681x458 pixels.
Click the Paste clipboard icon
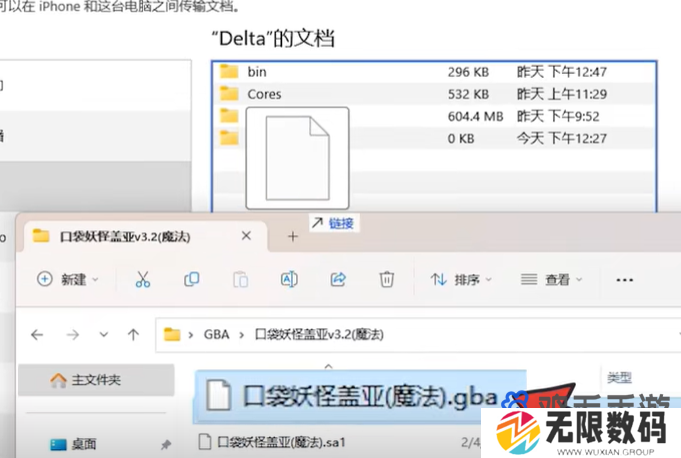240,280
